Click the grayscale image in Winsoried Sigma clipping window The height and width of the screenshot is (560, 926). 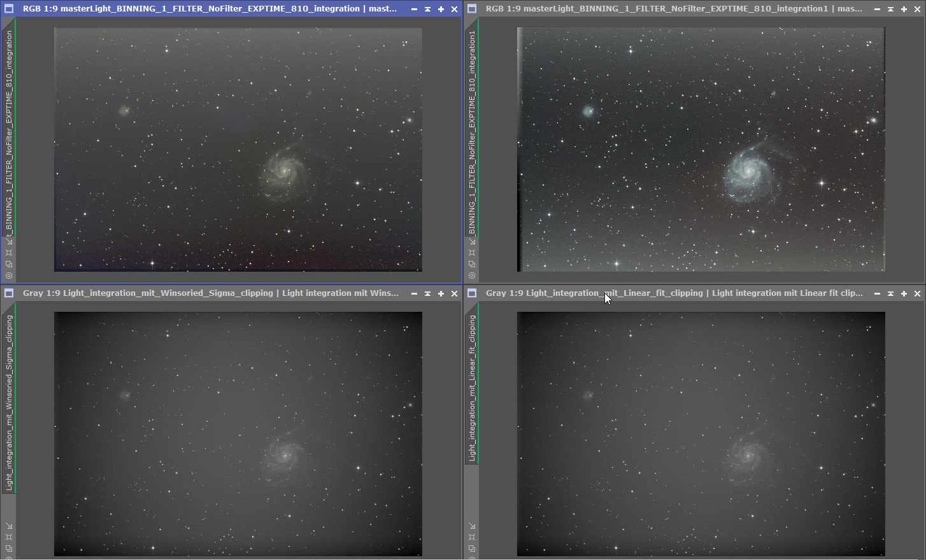coord(238,434)
